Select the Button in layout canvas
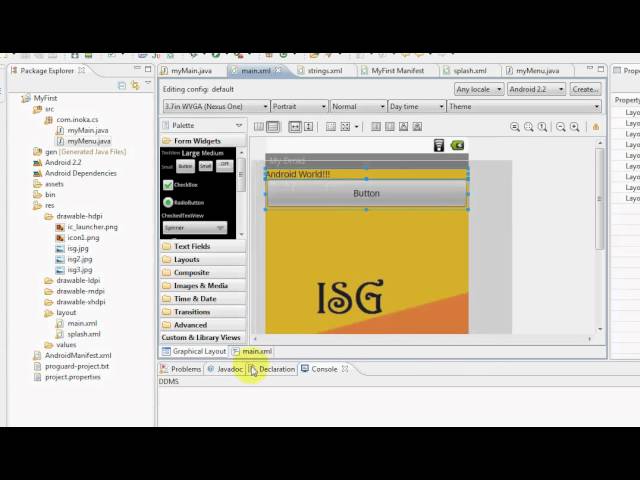 [366, 193]
